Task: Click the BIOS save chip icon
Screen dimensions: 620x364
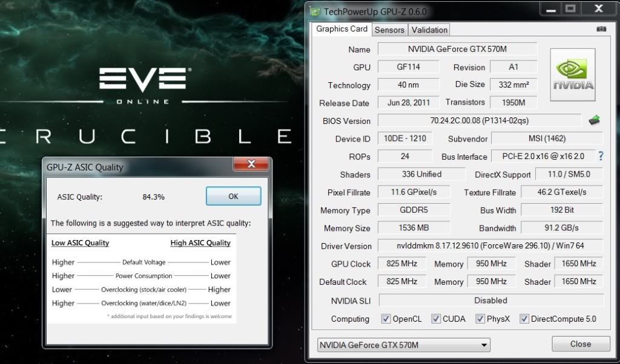Action: [594, 120]
